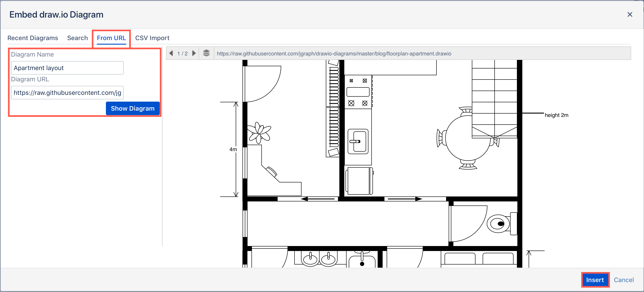This screenshot has width=644, height=292.
Task: Switch to the CSV Import tab
Action: click(x=152, y=38)
